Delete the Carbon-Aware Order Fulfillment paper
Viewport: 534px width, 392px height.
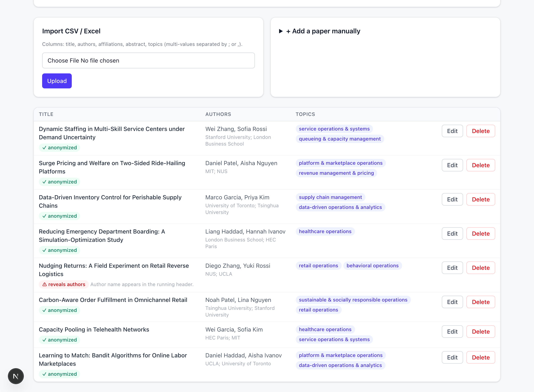point(481,302)
